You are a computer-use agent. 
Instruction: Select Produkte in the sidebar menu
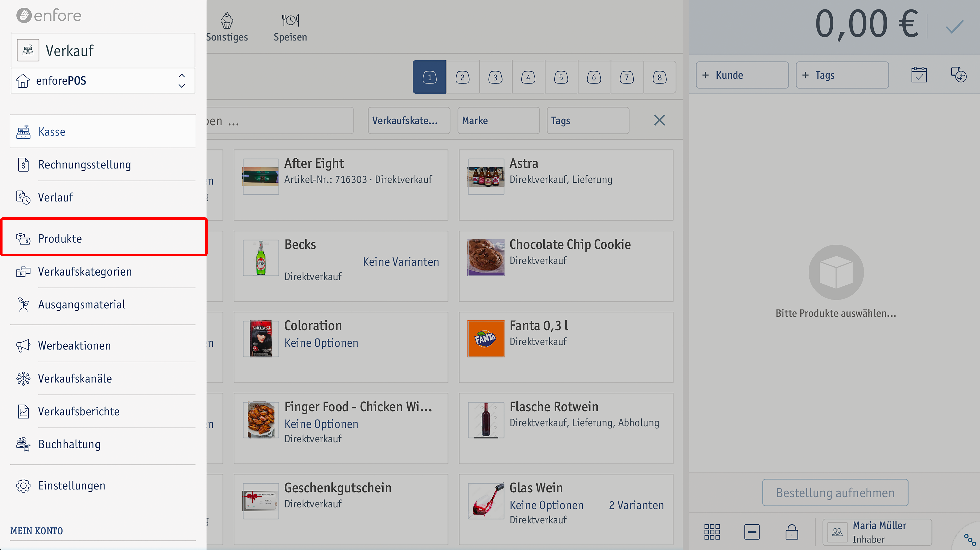104,238
